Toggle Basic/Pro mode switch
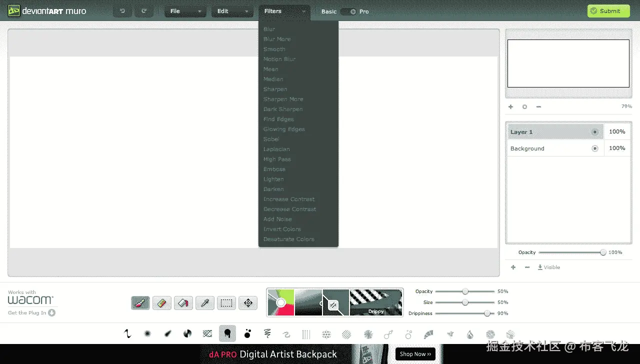Image resolution: width=640 pixels, height=364 pixels. click(348, 11)
